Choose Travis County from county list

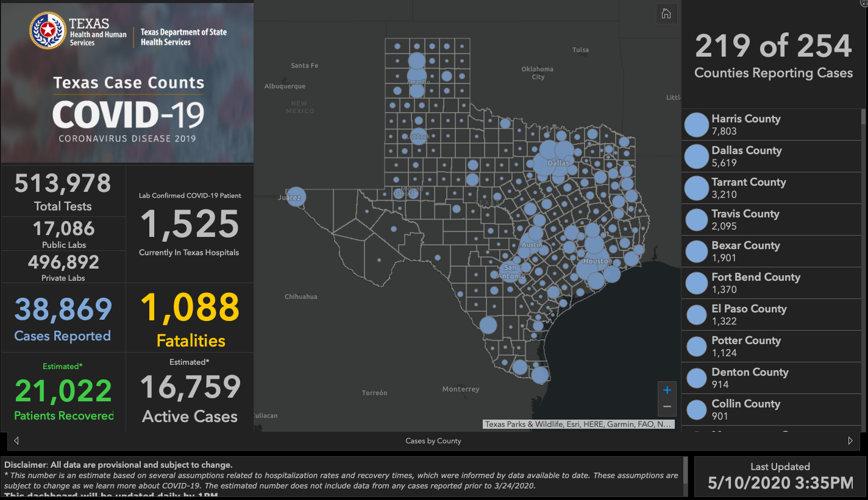pos(745,219)
